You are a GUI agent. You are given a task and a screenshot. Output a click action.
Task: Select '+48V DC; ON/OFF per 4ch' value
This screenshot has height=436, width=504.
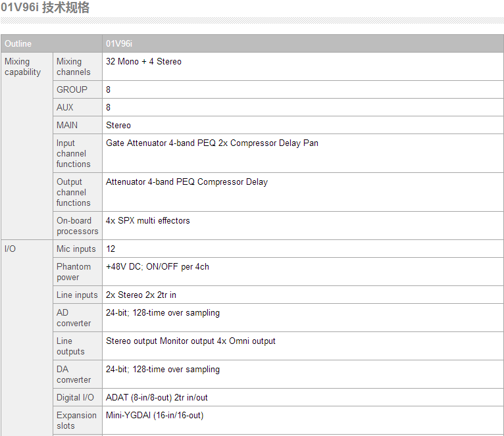(157, 267)
